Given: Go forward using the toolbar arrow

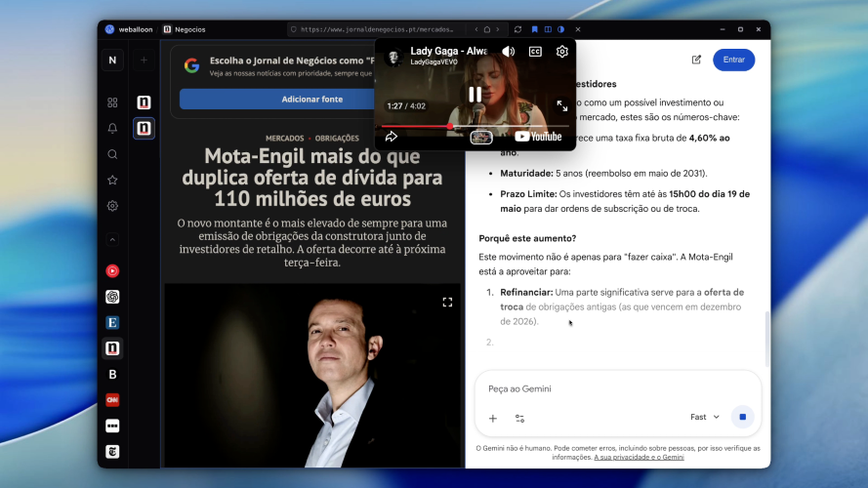Looking at the screenshot, I should coord(497,29).
